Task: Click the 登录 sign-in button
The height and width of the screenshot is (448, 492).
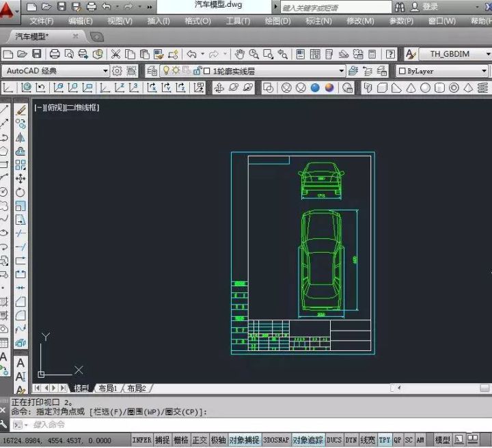Action: (424, 7)
